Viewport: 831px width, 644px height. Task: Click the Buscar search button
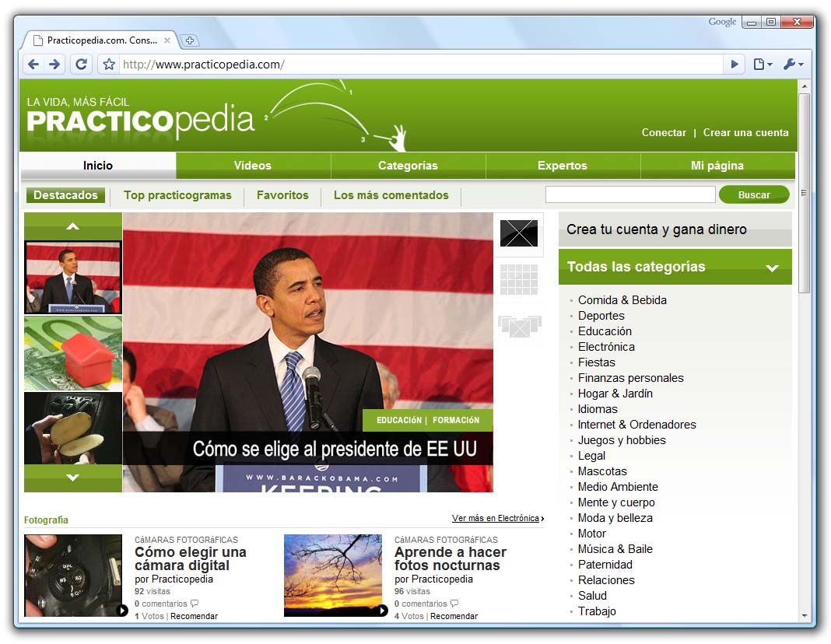coord(754,195)
